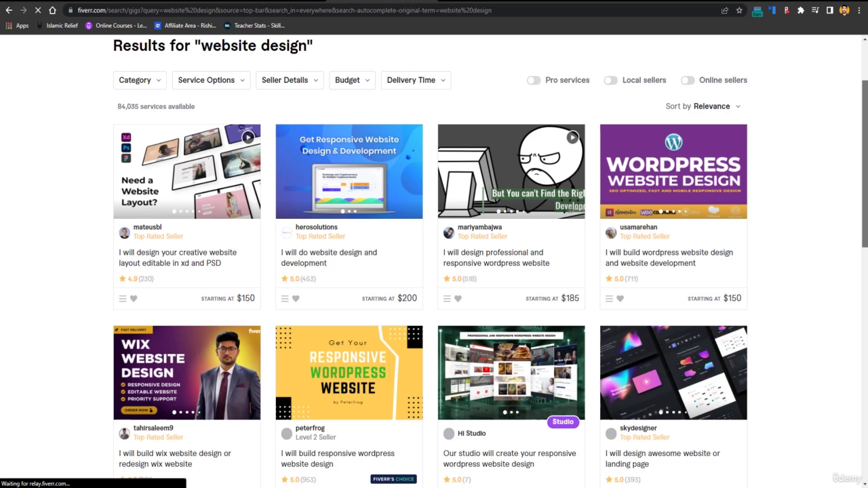Open list menu on herosolutions gig
This screenshot has width=868, height=488.
(x=285, y=298)
